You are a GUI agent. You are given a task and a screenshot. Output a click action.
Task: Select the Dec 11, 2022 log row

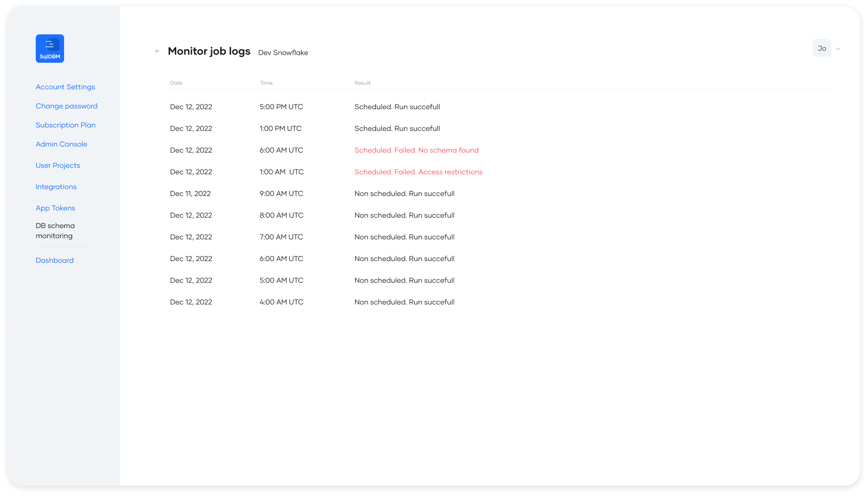[190, 194]
